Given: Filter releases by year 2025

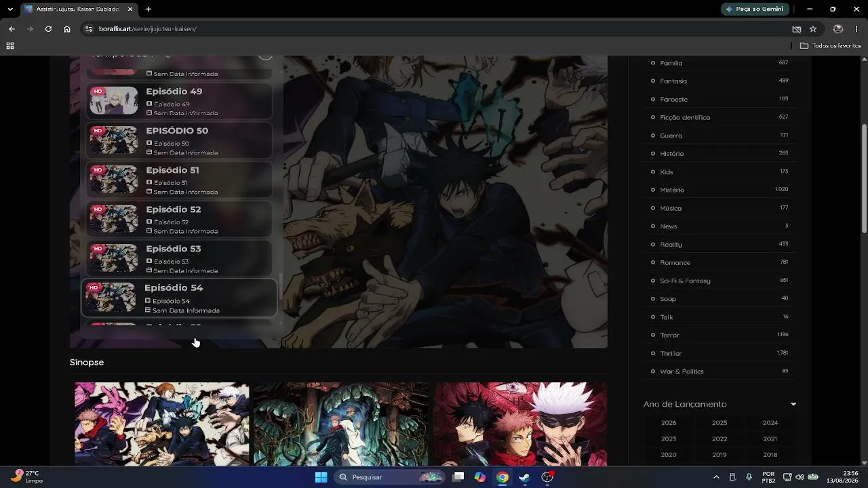Looking at the screenshot, I should [719, 423].
